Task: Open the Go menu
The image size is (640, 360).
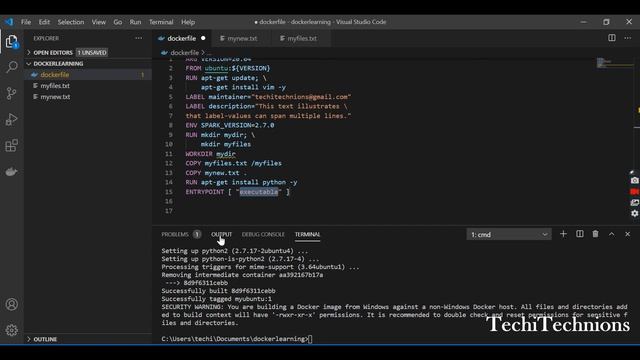Action: [118, 22]
